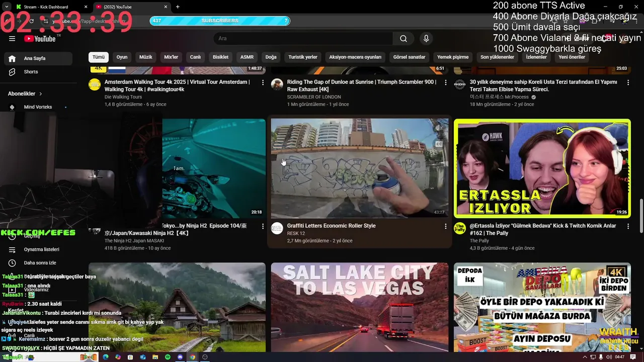The image size is (644, 362).
Task: Play Salt Lake City to Las Vegas thumbnail
Action: click(x=360, y=307)
